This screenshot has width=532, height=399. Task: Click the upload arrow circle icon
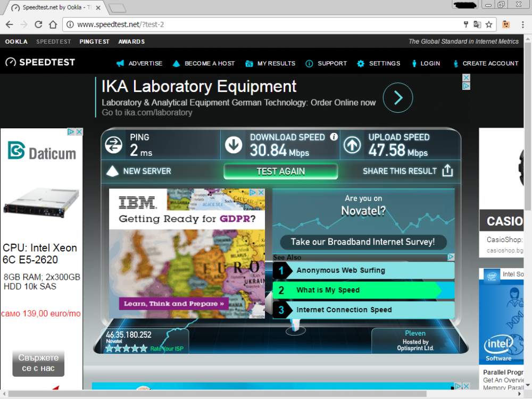click(x=352, y=145)
